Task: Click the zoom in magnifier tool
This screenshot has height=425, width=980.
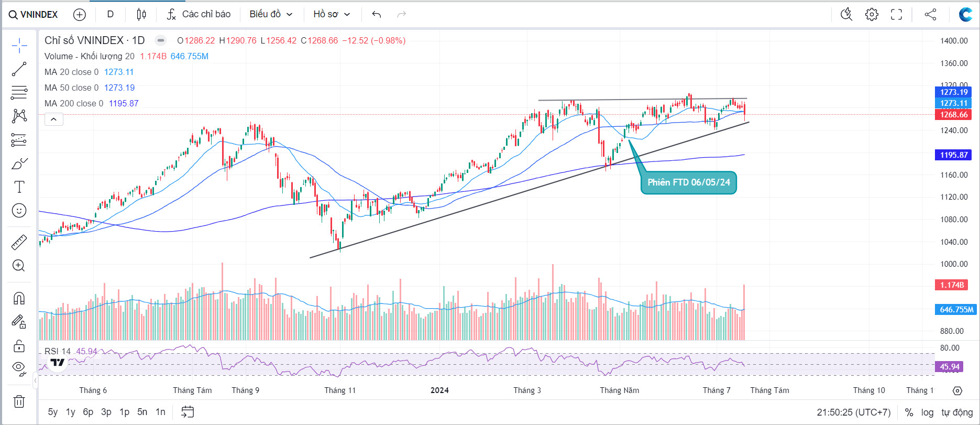Action: pyautogui.click(x=19, y=266)
